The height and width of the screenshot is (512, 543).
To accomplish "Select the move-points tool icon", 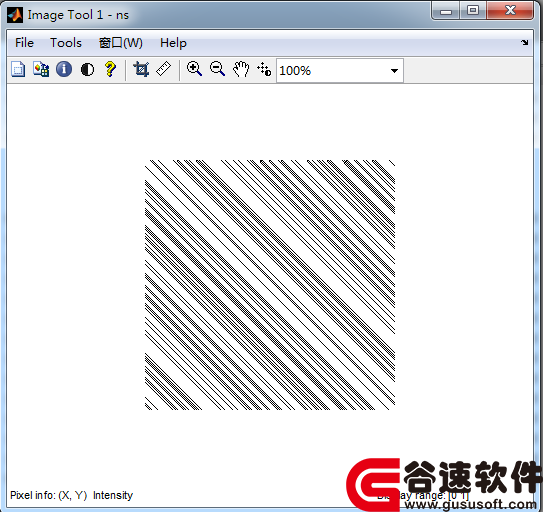I will 264,69.
